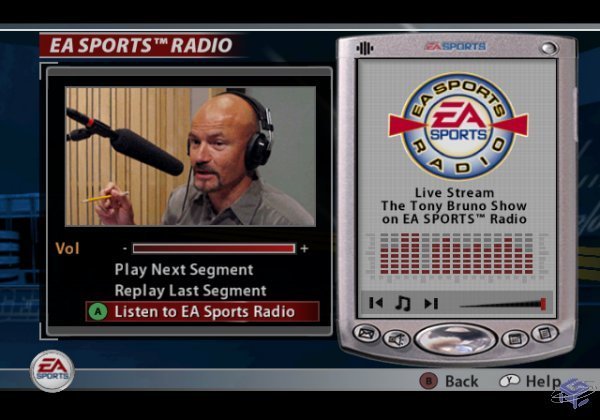The image size is (600, 420).
Task: Click the EA Sports Radio title banner
Action: (141, 45)
